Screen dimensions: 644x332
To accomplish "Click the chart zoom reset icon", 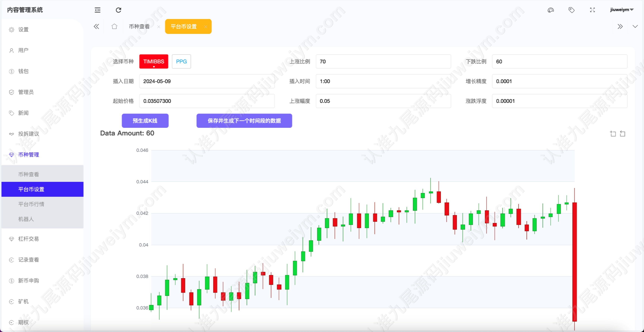I will [x=623, y=134].
